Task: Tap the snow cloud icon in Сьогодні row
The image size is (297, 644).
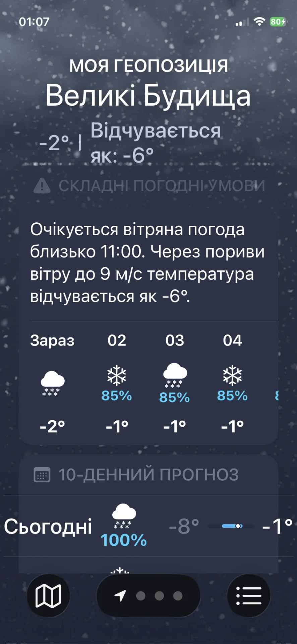Action: 124,516
